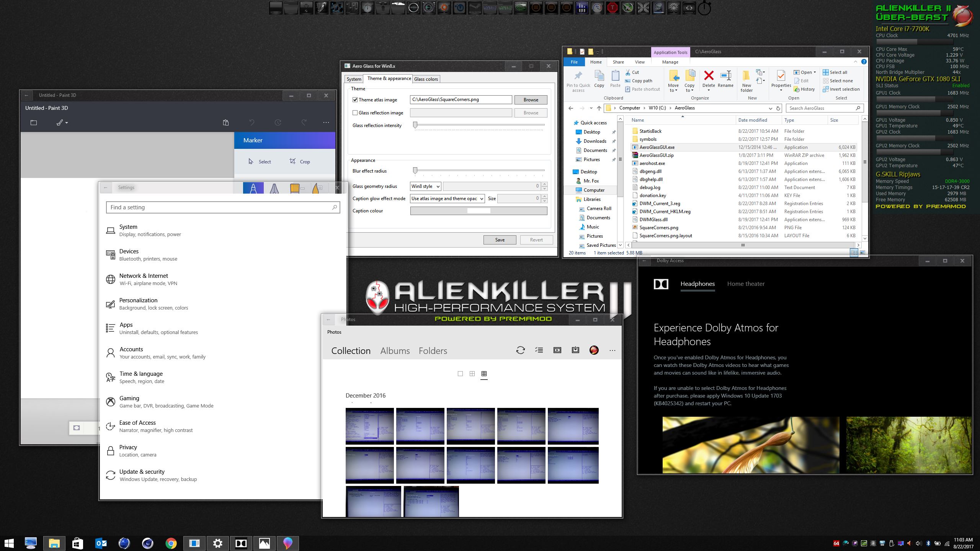Click Properties in the Explorer ribbon
Screen dimensions: 980x551
[x=781, y=80]
